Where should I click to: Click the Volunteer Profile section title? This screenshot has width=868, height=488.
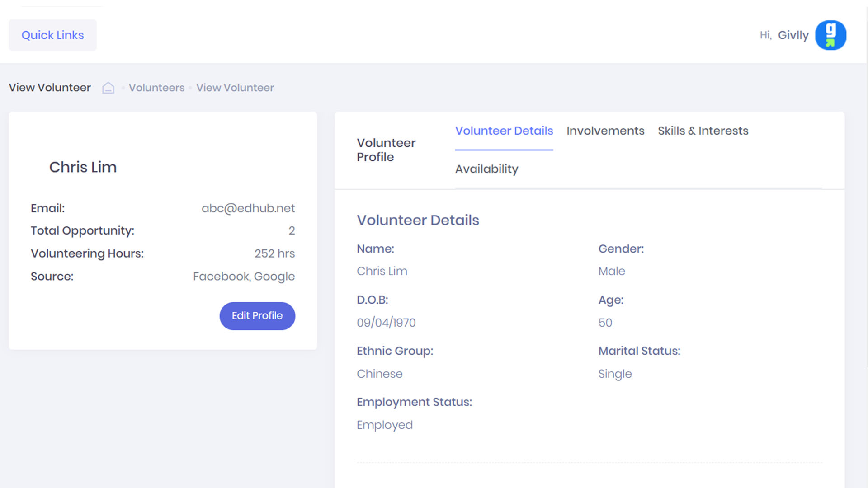386,150
